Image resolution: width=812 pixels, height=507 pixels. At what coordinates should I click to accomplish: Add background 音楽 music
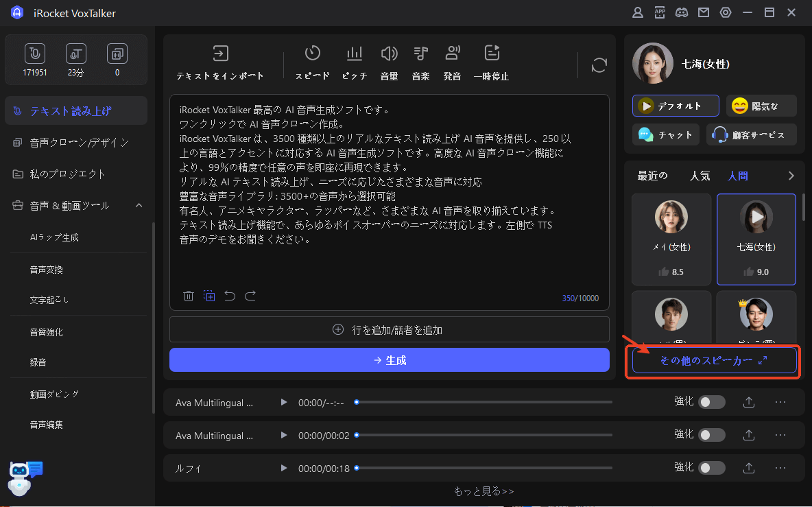coord(420,62)
